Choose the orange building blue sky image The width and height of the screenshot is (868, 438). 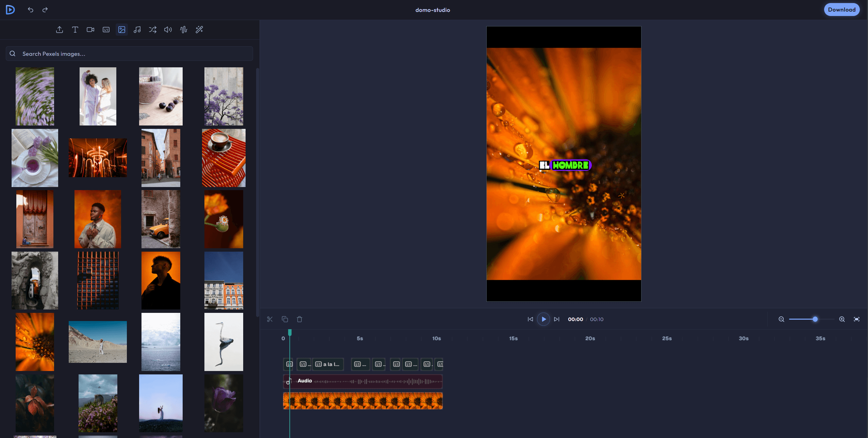click(x=224, y=281)
